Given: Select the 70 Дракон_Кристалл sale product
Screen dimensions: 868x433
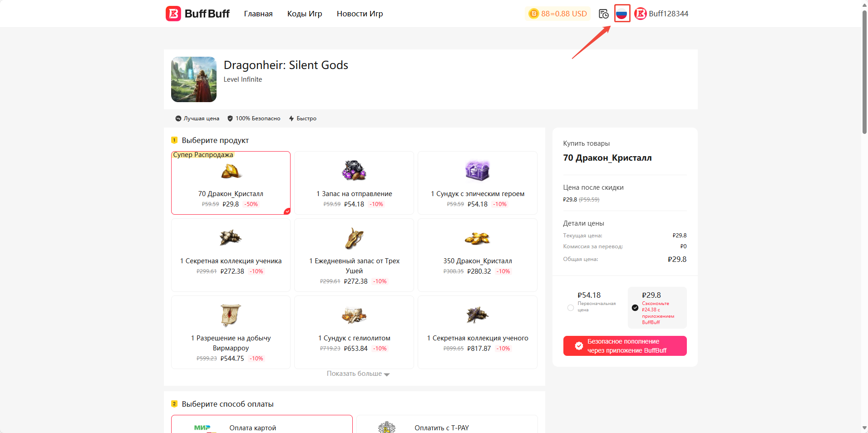Looking at the screenshot, I should coord(231,183).
